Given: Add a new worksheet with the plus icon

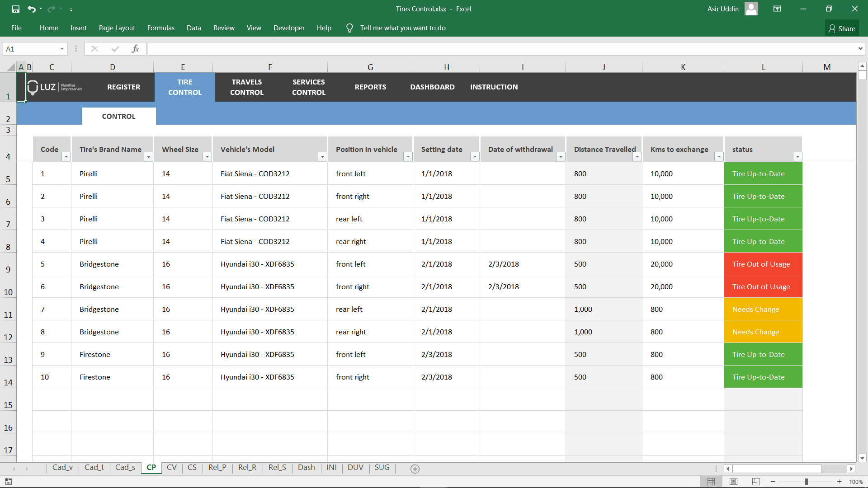Looking at the screenshot, I should click(x=415, y=469).
